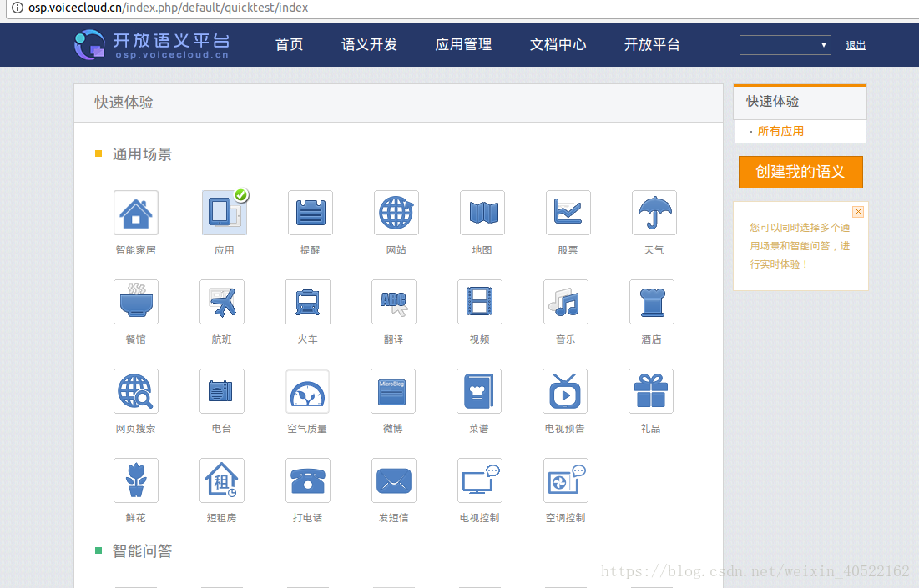The width and height of the screenshot is (919, 588).
Task: Click the 退出 logout link
Action: [856, 45]
